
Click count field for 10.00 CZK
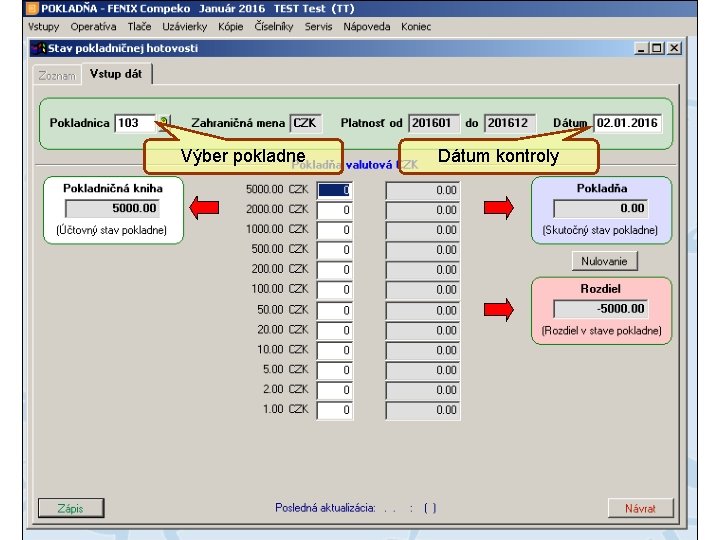[x=335, y=350]
